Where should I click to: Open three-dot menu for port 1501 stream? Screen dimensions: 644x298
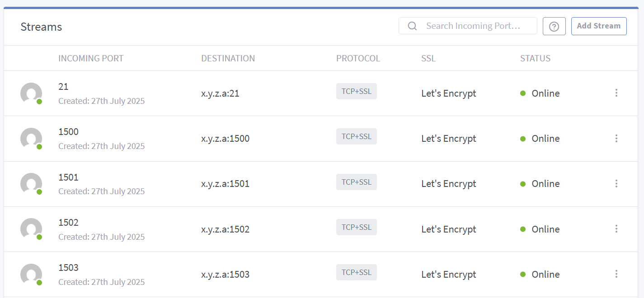pyautogui.click(x=616, y=183)
